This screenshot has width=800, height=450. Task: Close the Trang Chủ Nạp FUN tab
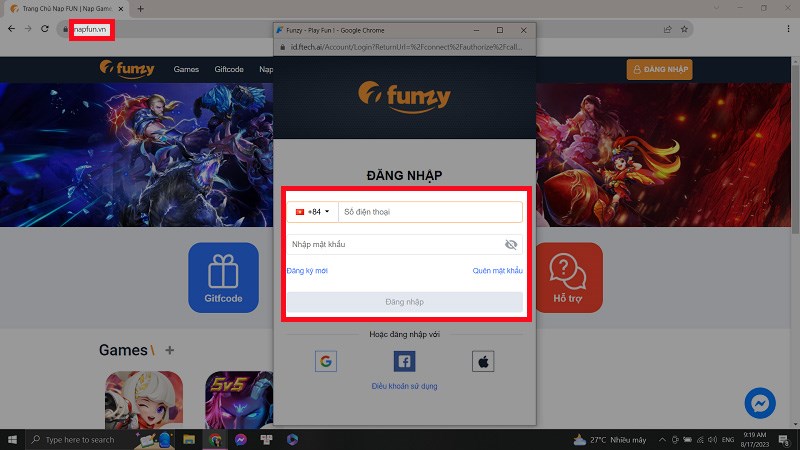point(121,9)
